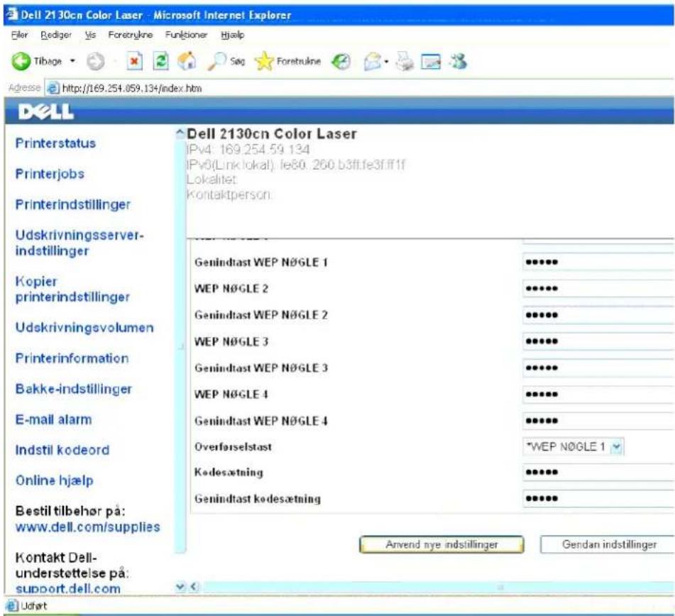Image resolution: width=675 pixels, height=616 pixels.
Task: Click the History icon in toolbar
Action: (341, 62)
